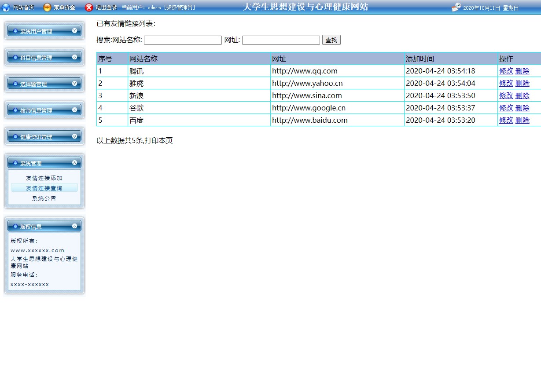This screenshot has width=541, height=392.
Task: Click 删除 for the 腾讯 row
Action: pos(523,71)
